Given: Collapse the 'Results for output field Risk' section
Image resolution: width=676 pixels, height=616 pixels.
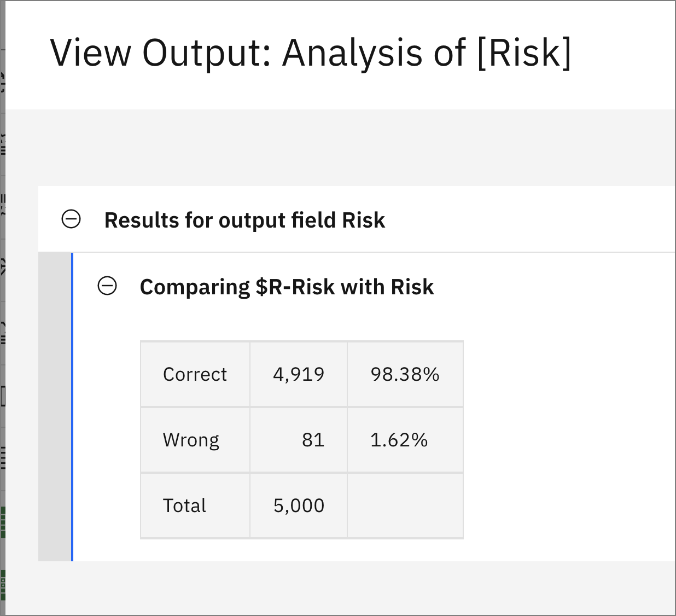Looking at the screenshot, I should [71, 219].
